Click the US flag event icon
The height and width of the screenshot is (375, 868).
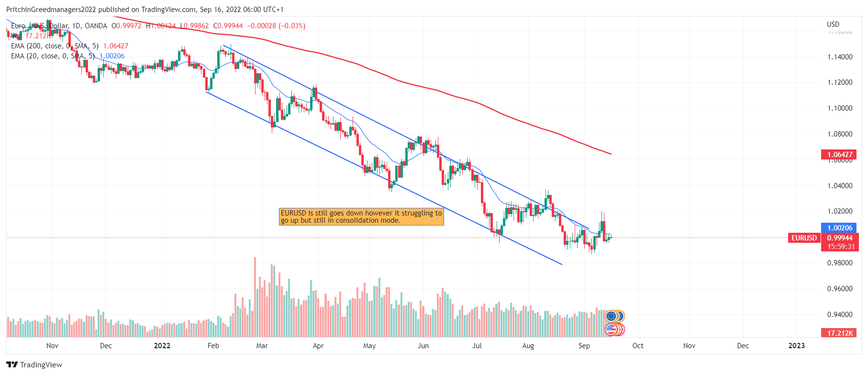click(x=611, y=330)
